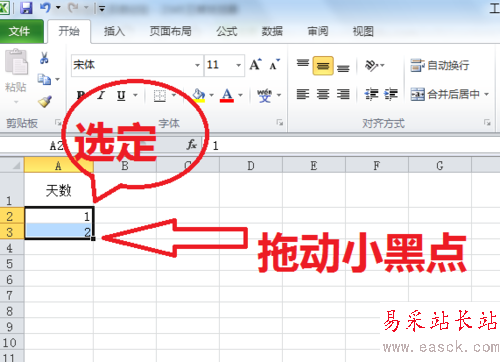Screen dimensions: 500x362
Task: Click Decrease Font Size icon
Action: click(x=275, y=65)
